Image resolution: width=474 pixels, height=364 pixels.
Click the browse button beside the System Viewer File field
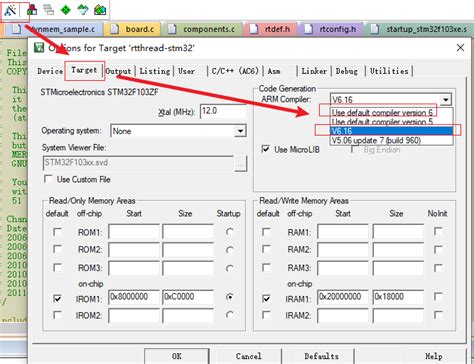[240, 163]
